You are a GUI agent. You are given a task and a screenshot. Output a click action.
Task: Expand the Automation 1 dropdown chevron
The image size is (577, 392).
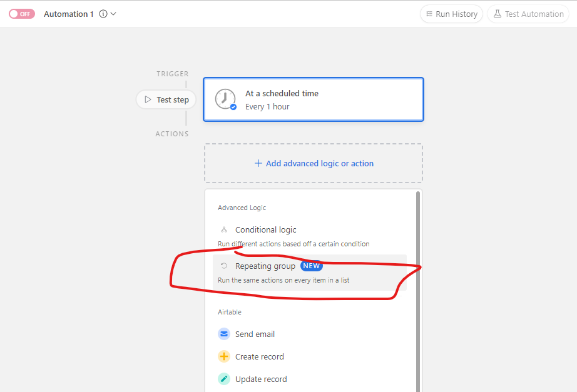113,14
